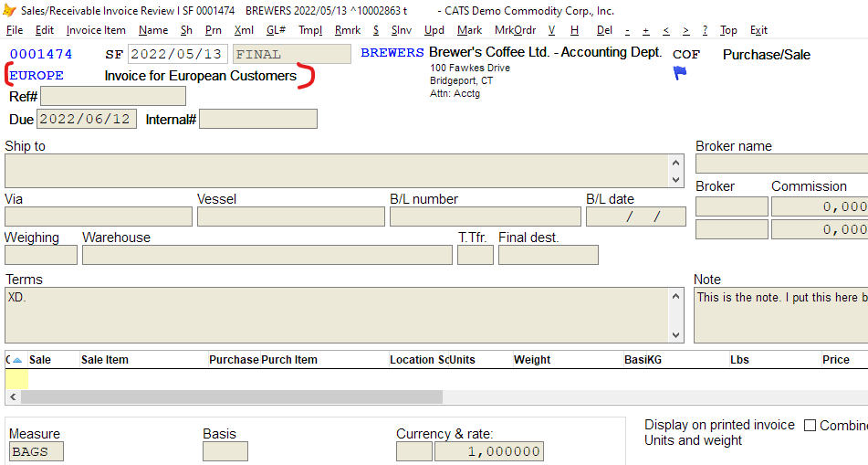Click the Terms text area containing XD.
The height and width of the screenshot is (465, 868).
click(337, 315)
